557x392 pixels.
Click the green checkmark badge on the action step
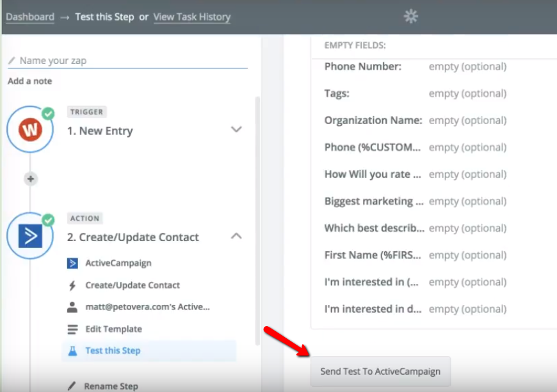tap(48, 220)
